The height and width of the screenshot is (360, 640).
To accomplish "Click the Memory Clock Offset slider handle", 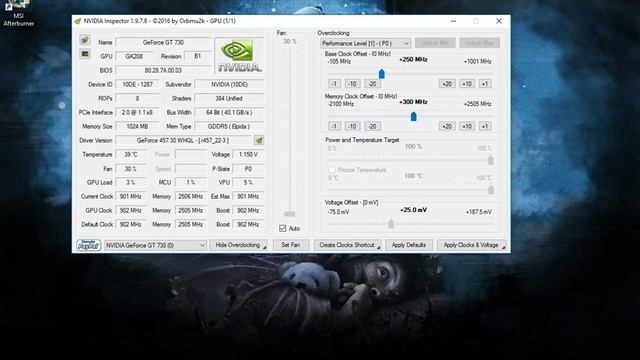I will [413, 116].
